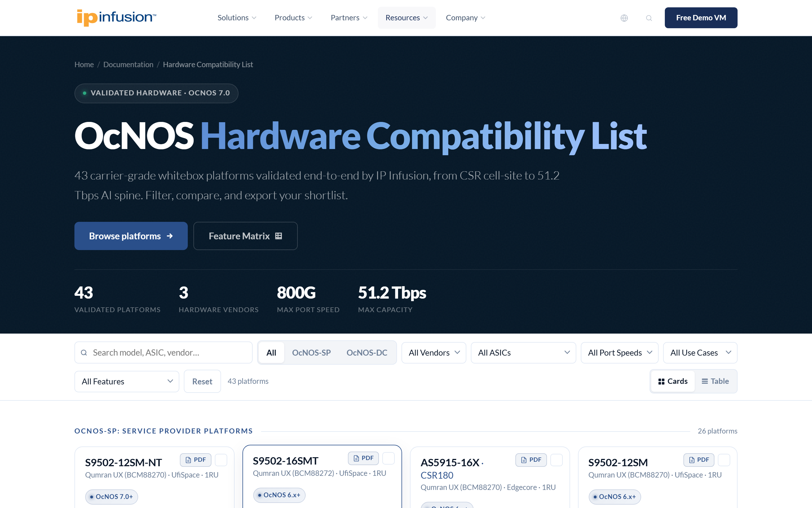Click the CSR180 link
Viewport: 812px width, 508px height.
pyautogui.click(x=437, y=475)
